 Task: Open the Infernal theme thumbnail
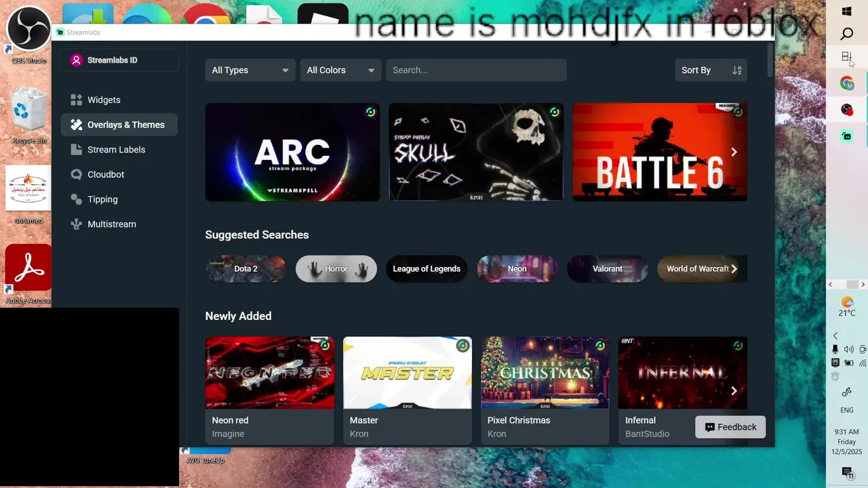pos(683,373)
